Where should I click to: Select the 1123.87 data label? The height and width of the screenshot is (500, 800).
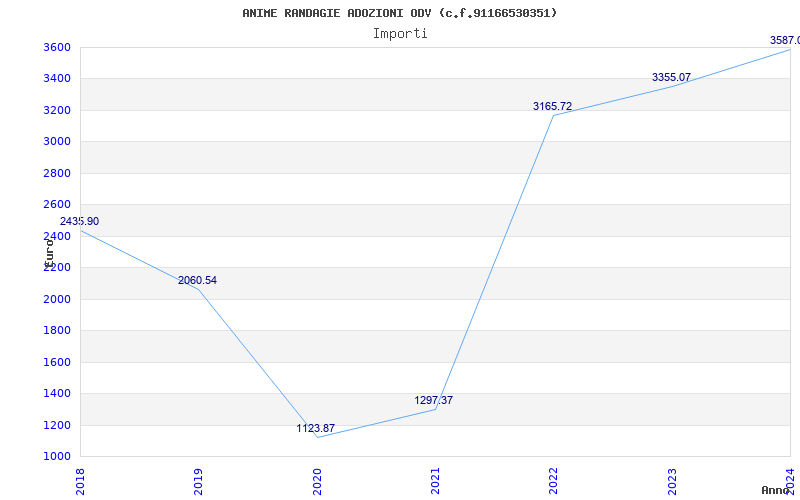pyautogui.click(x=316, y=428)
